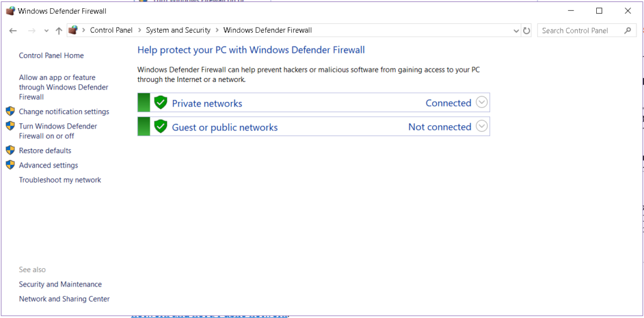The height and width of the screenshot is (318, 644).
Task: Open Control Panel Home link
Action: coord(52,55)
